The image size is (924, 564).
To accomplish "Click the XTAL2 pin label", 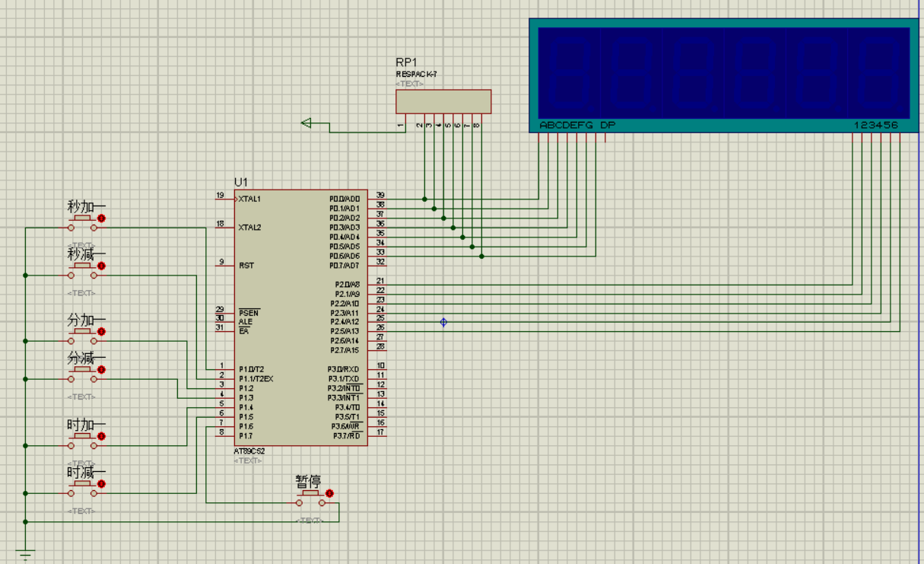I will (249, 228).
